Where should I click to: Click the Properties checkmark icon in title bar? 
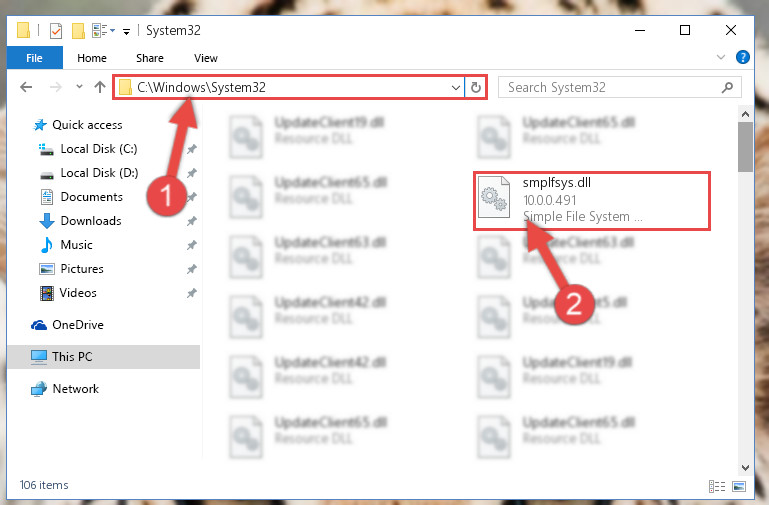(56, 31)
